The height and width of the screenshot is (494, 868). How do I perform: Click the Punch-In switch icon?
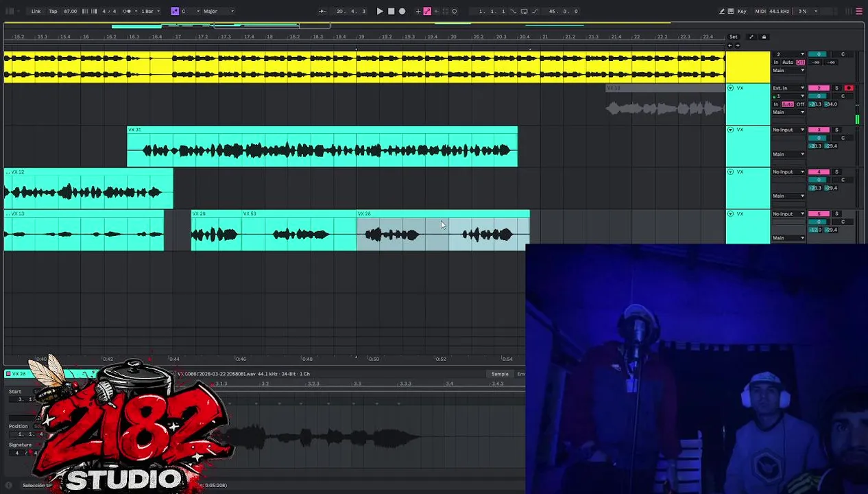point(513,11)
